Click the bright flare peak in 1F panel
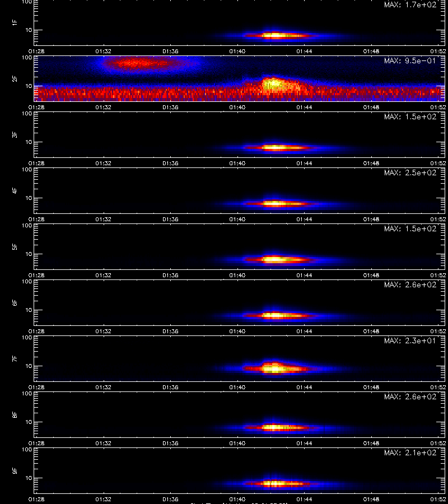 pyautogui.click(x=275, y=35)
